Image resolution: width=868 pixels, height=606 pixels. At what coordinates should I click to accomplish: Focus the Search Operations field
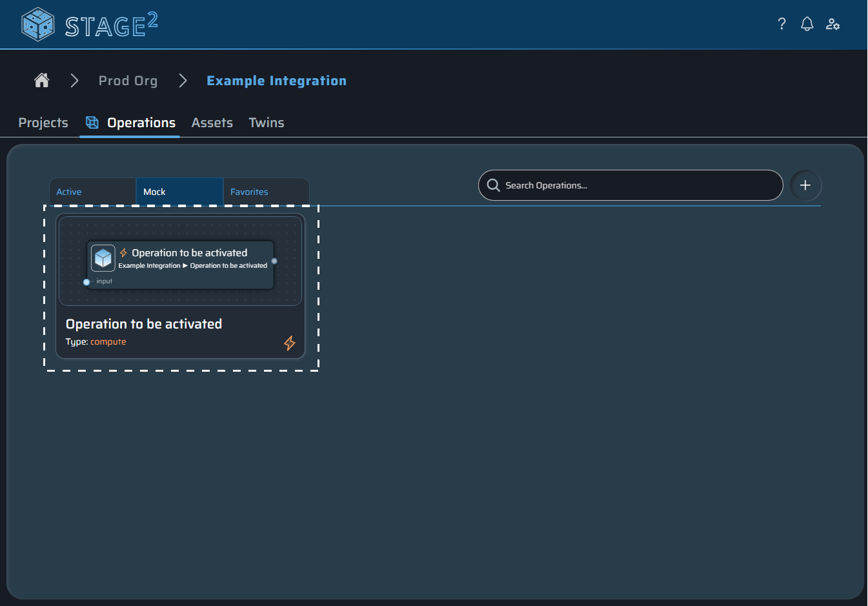639,185
